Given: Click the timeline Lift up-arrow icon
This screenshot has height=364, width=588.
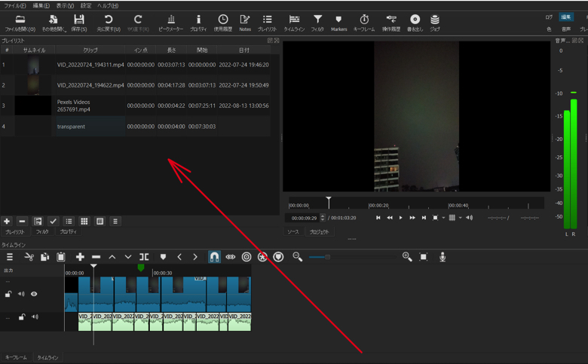Looking at the screenshot, I should (112, 257).
